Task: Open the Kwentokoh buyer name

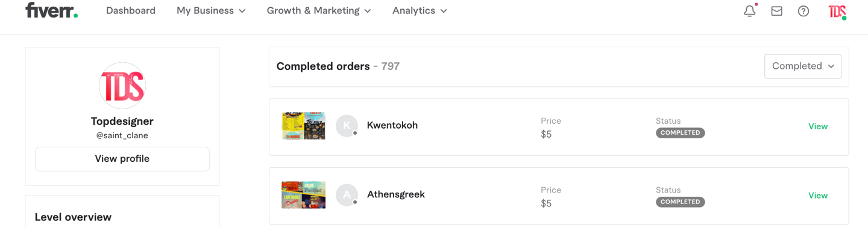Action: click(x=392, y=126)
